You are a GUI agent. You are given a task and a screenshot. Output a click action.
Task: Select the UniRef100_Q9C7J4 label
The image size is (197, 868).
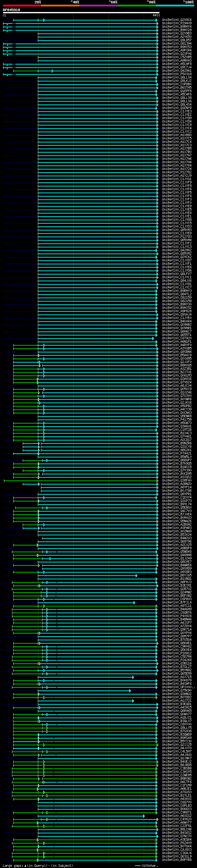click(x=177, y=67)
